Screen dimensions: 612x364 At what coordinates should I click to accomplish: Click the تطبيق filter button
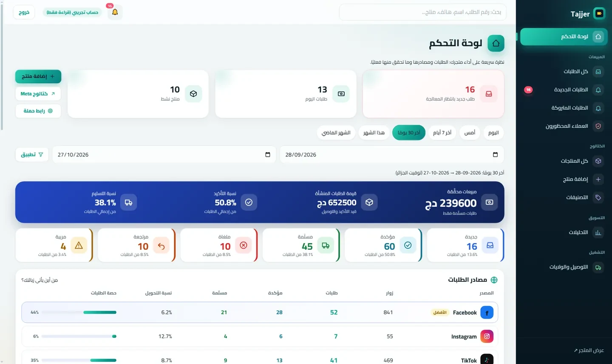tap(32, 155)
